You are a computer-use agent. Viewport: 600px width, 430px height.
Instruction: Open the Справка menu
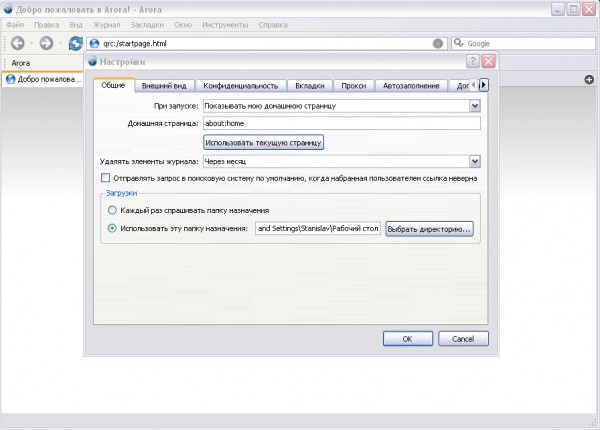point(273,25)
